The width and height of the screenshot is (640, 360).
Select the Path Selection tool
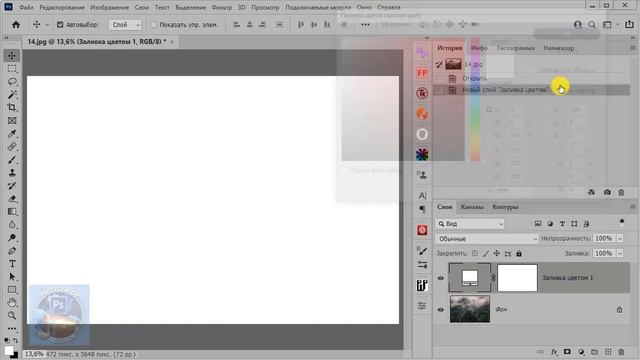(x=12, y=277)
